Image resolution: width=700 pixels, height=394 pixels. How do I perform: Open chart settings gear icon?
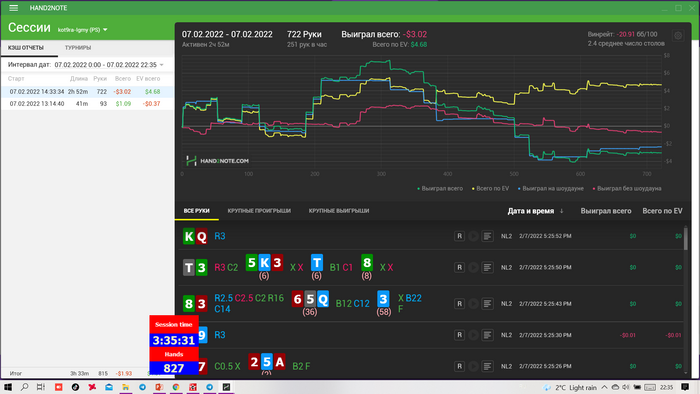(x=678, y=36)
